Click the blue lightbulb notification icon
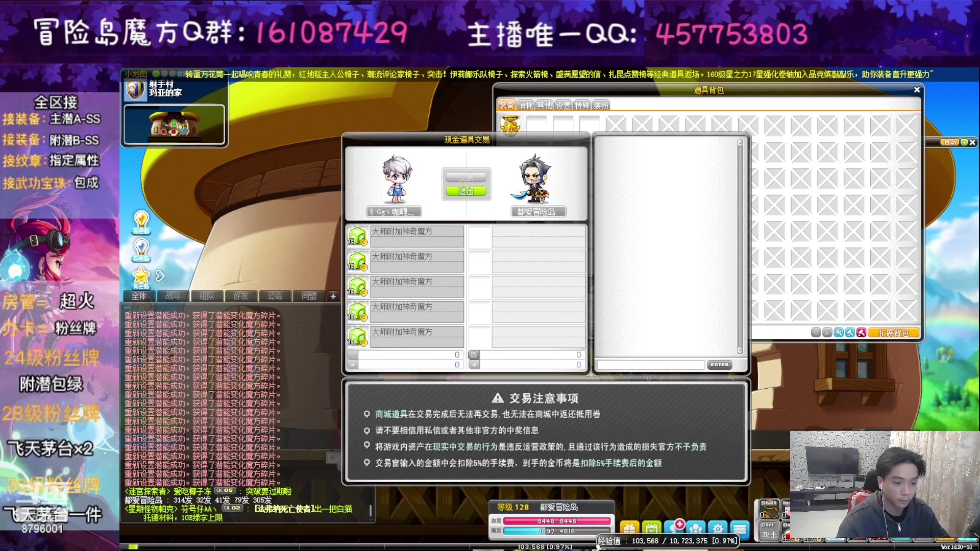The image size is (980, 551). pos(141,250)
